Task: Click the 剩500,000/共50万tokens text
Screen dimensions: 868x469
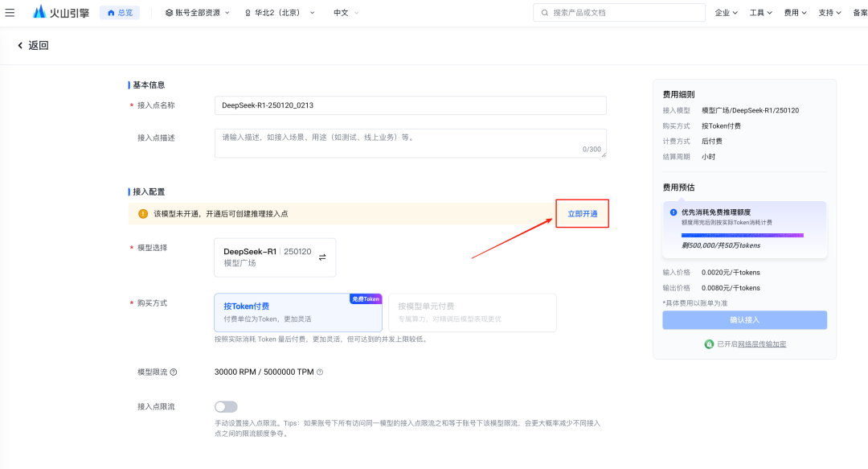Action: (x=721, y=245)
